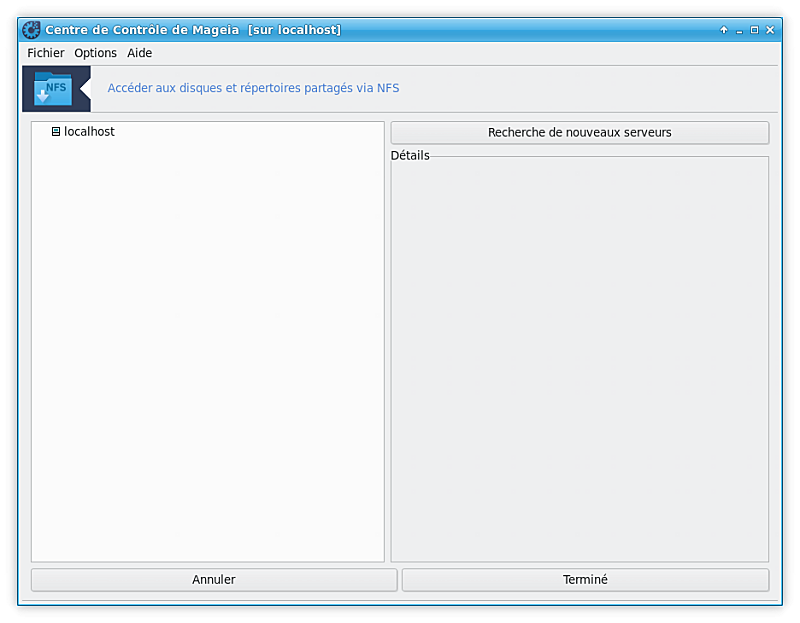Close the Centre de Contrôle window
This screenshot has width=800, height=623.
coord(770,30)
